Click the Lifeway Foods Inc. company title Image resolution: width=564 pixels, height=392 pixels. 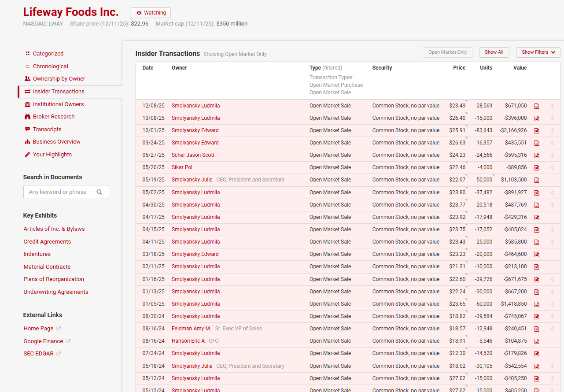pyautogui.click(x=71, y=12)
